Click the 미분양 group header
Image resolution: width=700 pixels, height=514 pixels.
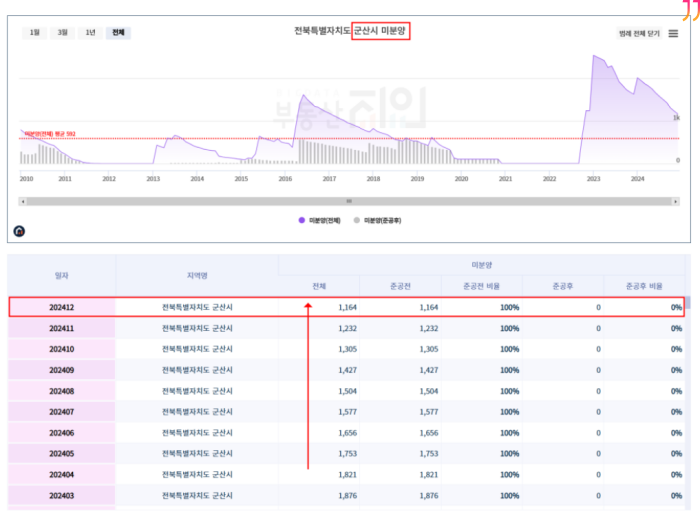pos(482,265)
